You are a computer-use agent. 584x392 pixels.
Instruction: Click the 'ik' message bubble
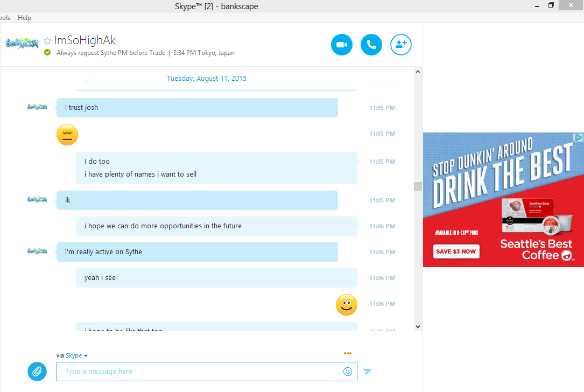coord(197,200)
